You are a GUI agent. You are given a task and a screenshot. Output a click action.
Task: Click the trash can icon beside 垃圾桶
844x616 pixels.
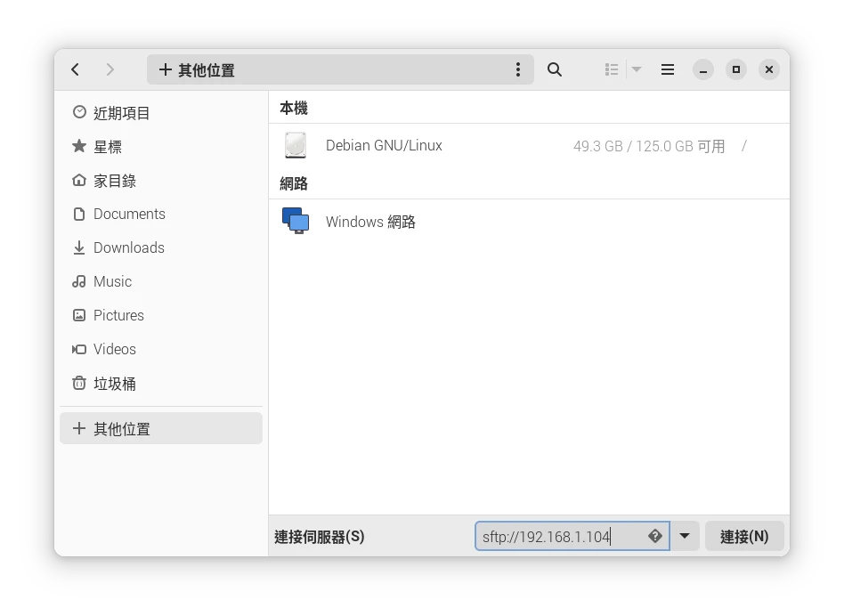click(79, 383)
